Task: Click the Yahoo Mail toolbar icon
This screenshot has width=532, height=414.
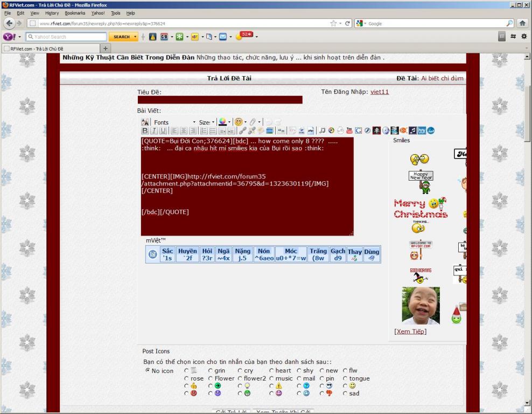Action: point(222,37)
